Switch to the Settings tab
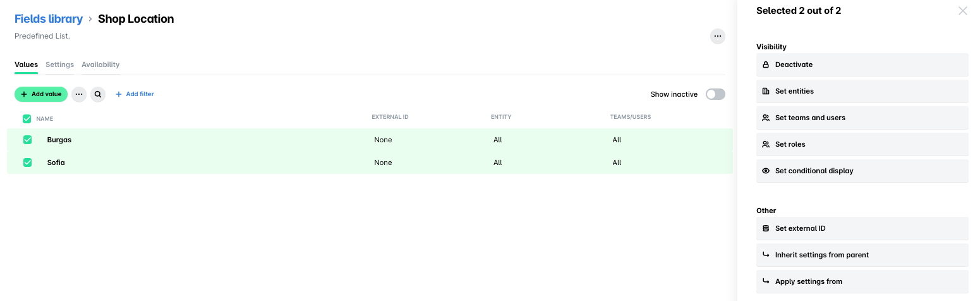This screenshot has width=980, height=301. 59,64
